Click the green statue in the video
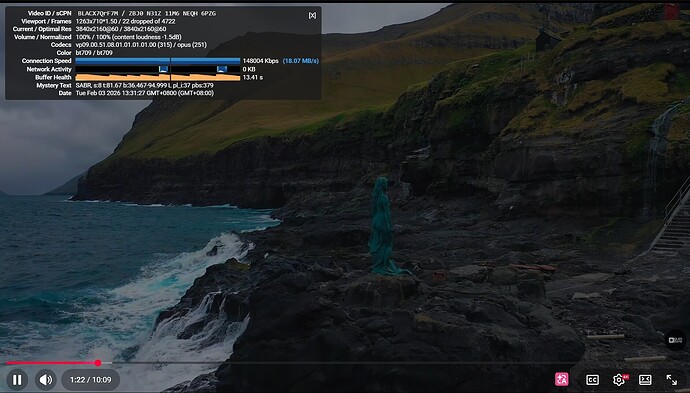Screen dimensions: 690x393 click(x=382, y=227)
